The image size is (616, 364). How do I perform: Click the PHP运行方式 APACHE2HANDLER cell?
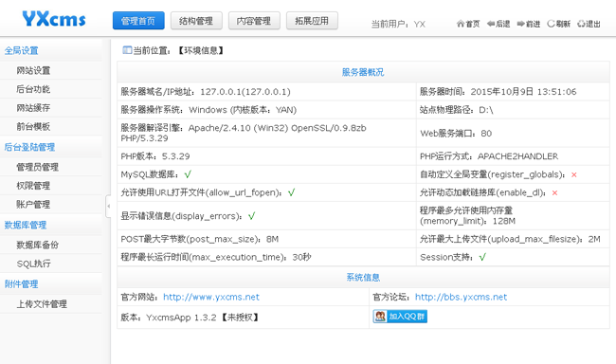point(513,156)
